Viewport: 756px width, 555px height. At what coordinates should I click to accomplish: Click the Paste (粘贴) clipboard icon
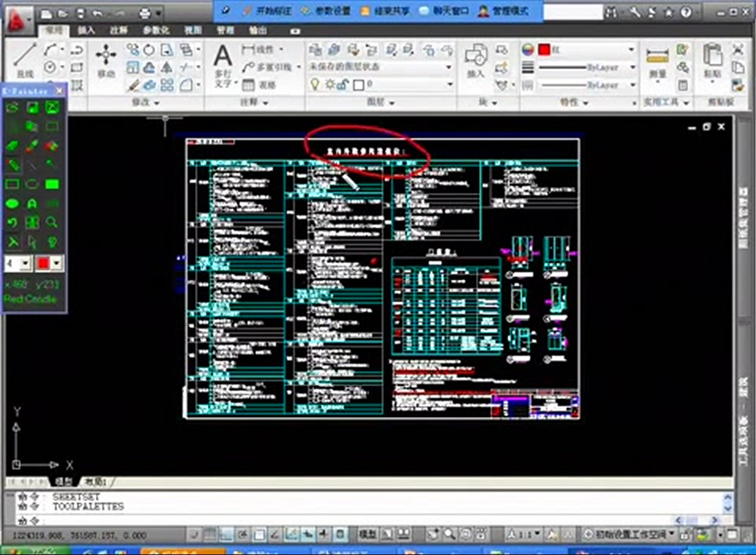tap(712, 60)
